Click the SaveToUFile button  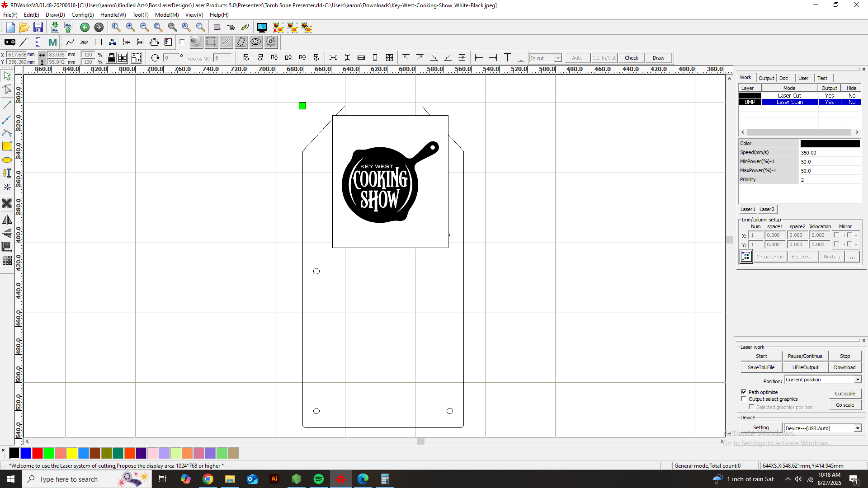pyautogui.click(x=761, y=367)
